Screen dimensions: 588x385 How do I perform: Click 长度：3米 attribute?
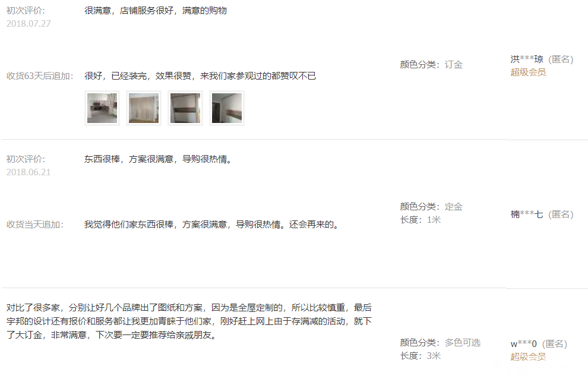pos(421,356)
